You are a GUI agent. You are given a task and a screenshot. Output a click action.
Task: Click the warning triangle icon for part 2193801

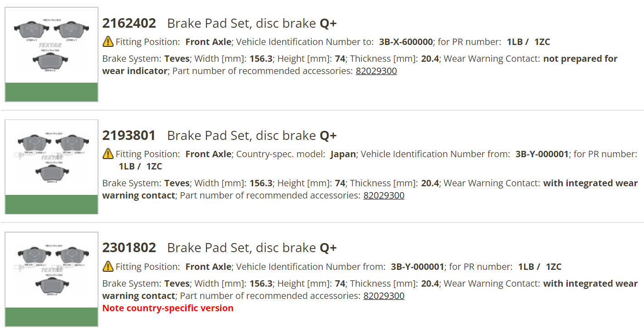108,154
